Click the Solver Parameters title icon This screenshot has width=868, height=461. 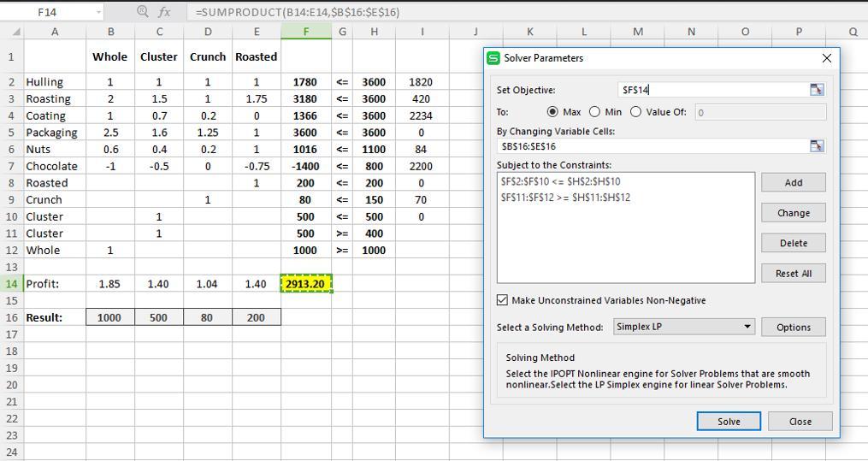pos(493,58)
